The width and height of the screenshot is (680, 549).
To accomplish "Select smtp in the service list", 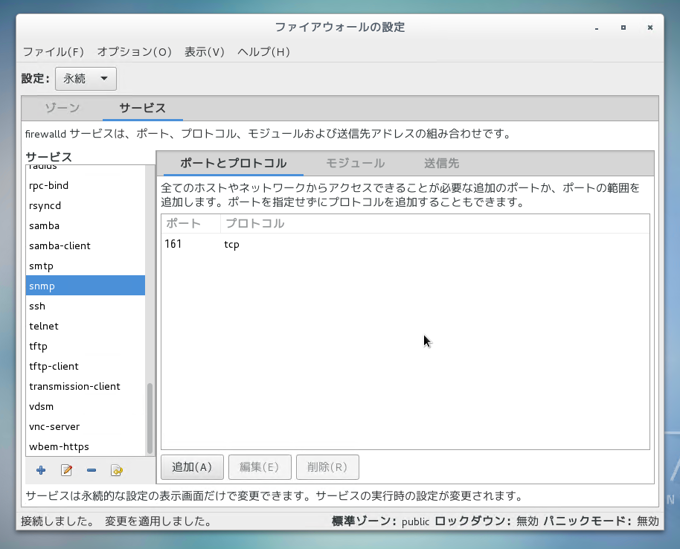I will click(85, 266).
